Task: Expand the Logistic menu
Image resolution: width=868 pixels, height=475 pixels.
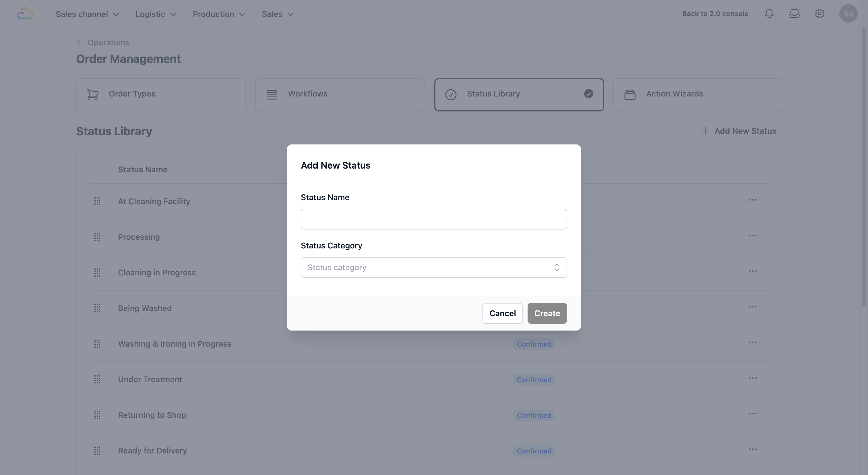Action: 156,14
